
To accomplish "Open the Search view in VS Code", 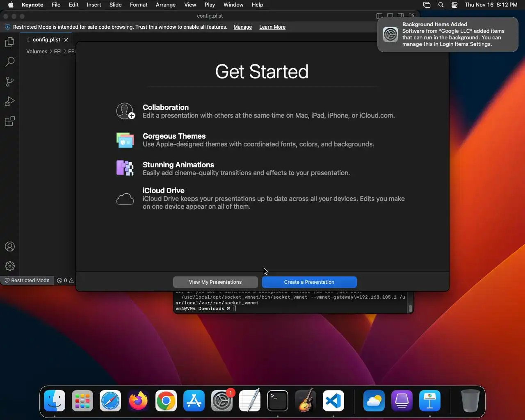I will click(x=10, y=62).
